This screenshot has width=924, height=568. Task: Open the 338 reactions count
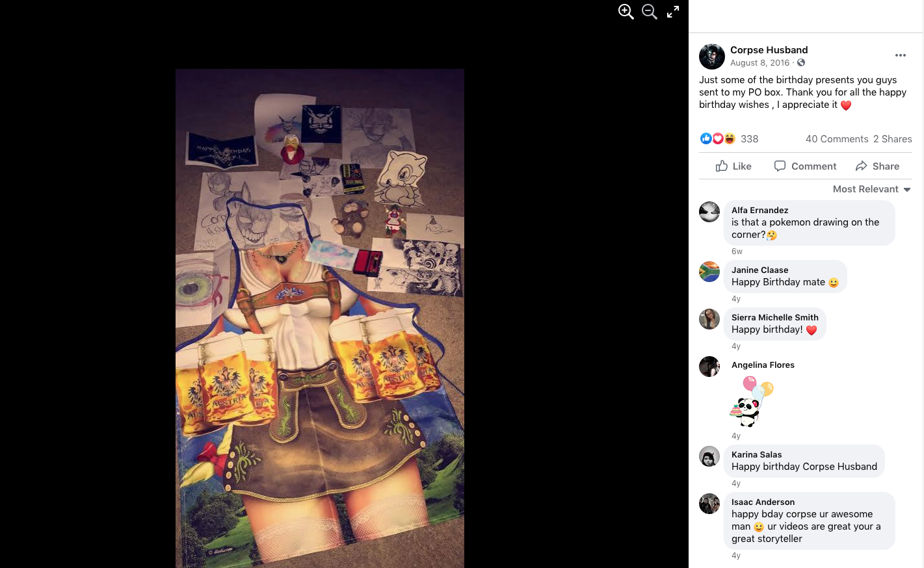click(749, 139)
